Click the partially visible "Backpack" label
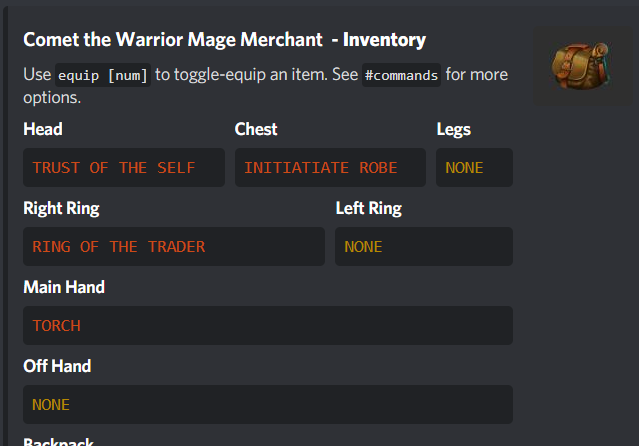This screenshot has height=446, width=639. (58, 441)
